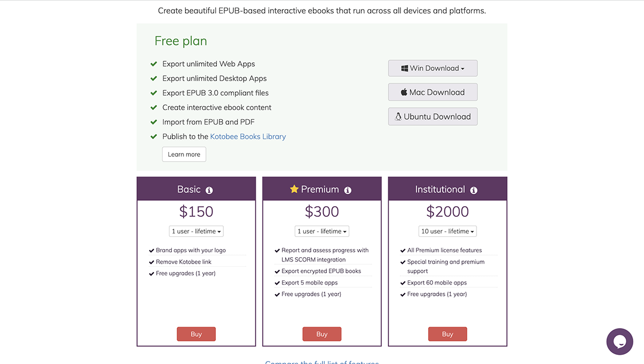Open the info icon beside Basic plan
The width and height of the screenshot is (644, 364).
[x=209, y=190]
